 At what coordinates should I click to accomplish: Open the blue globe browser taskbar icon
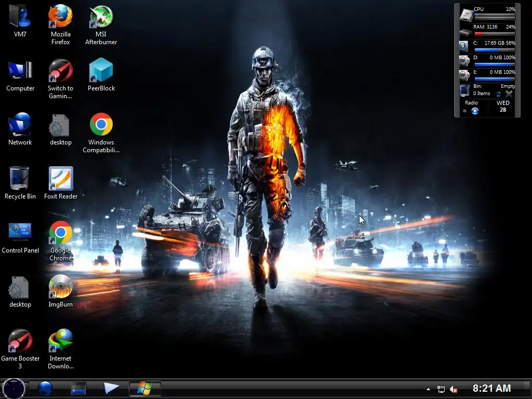(x=45, y=389)
